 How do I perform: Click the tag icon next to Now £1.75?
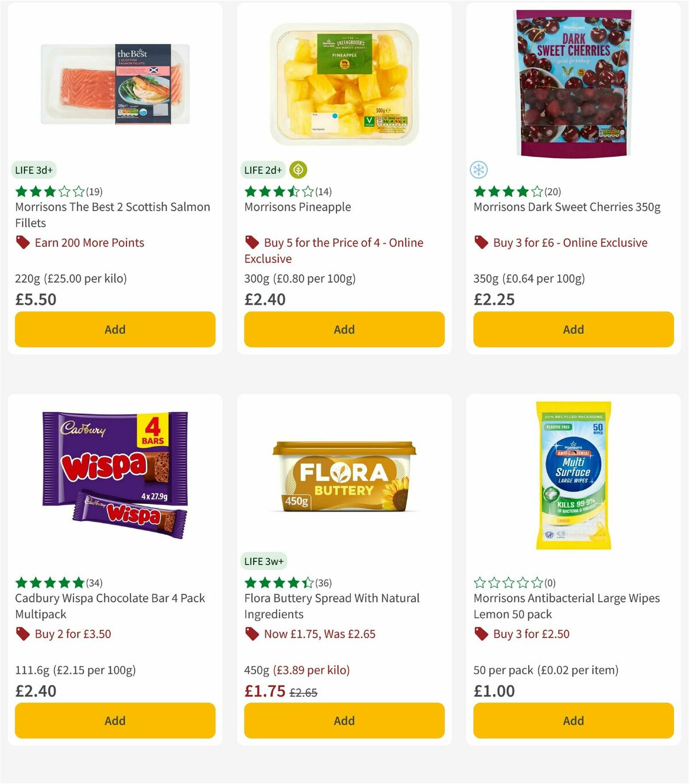(x=251, y=634)
